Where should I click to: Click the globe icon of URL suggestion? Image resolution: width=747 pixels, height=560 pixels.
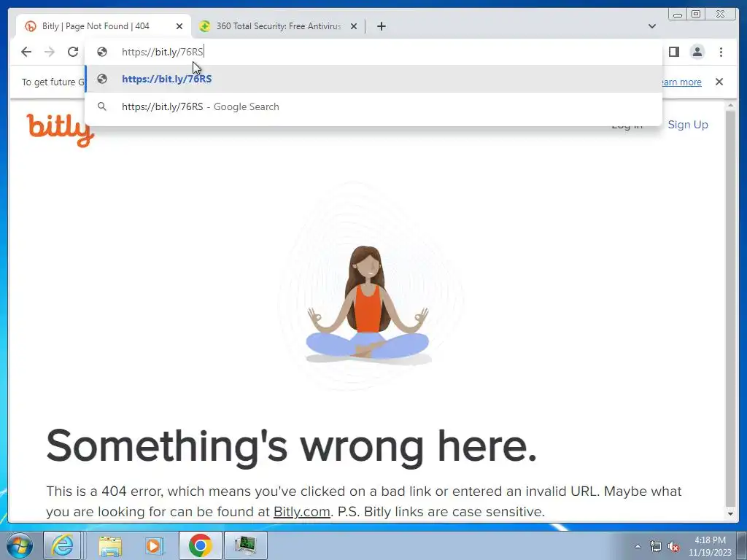(102, 79)
